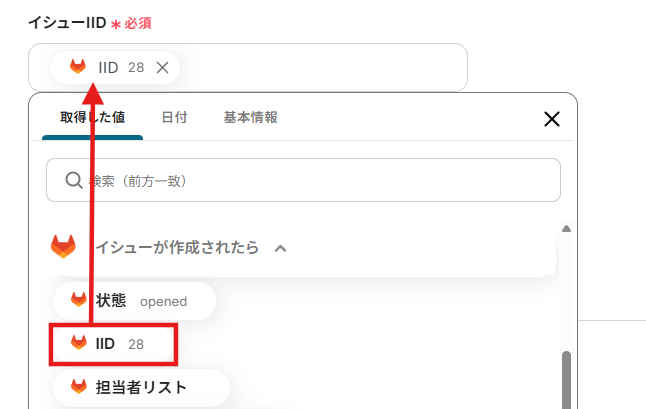Pick the 担当者リスト value
The width and height of the screenshot is (646, 409).
click(140, 386)
